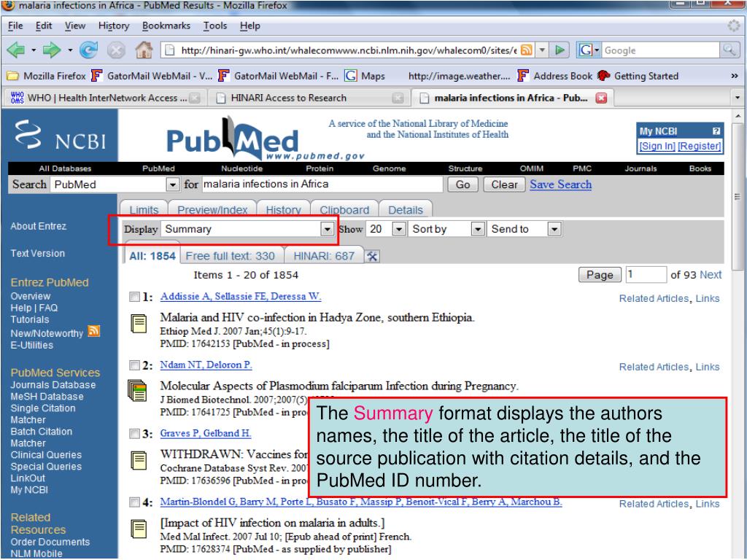Click the PubMed logo
This screenshot has height=560, width=747.
click(x=233, y=139)
